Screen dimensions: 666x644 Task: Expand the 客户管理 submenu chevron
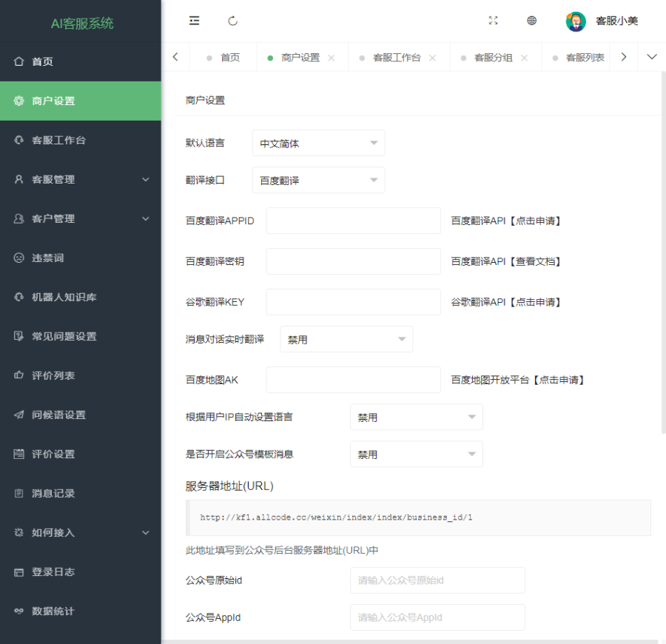[x=146, y=219]
